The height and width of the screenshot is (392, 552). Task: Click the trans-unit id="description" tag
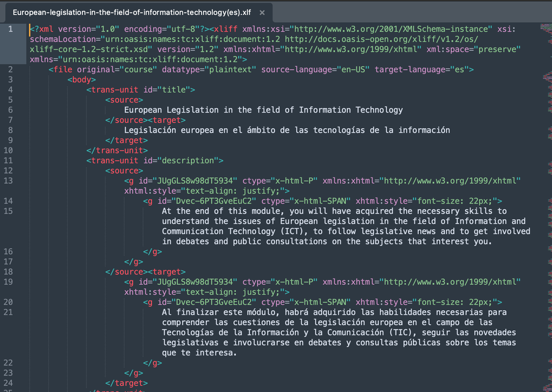click(155, 161)
